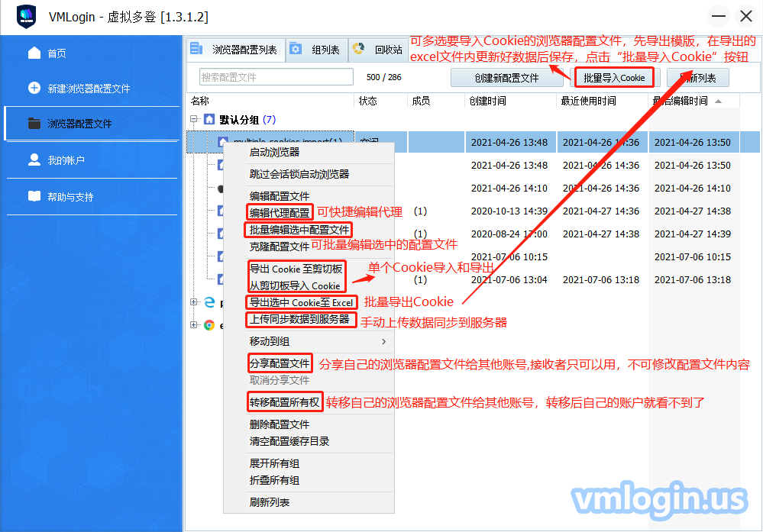This screenshot has width=763, height=532.
Task: Select 上传同步数据到服务器 menu entry
Action: (299, 320)
